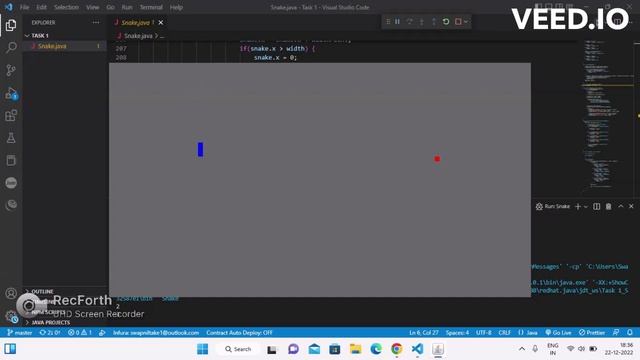This screenshot has width=640, height=360.
Task: Select Snake.java in Explorer tree
Action: [65, 46]
